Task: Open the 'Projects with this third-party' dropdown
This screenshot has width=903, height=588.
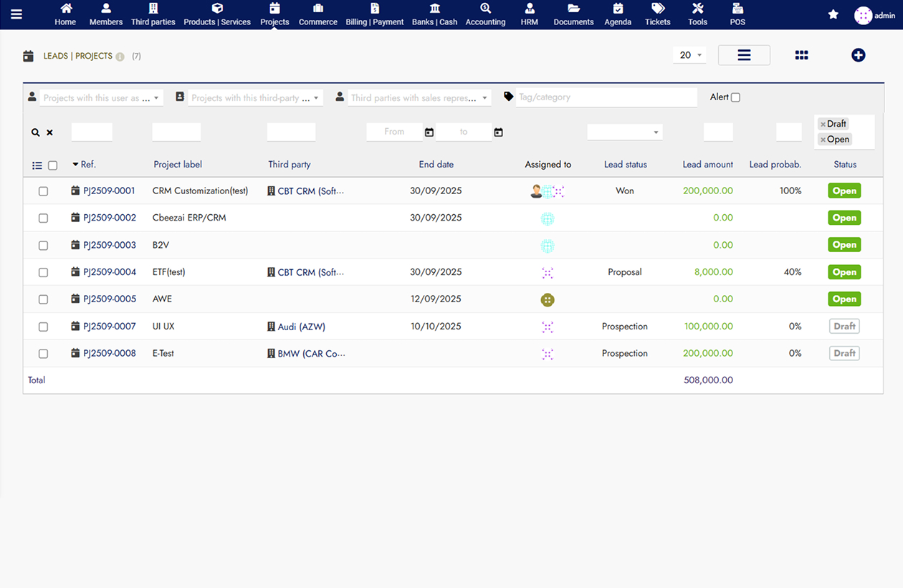Action: [255, 98]
